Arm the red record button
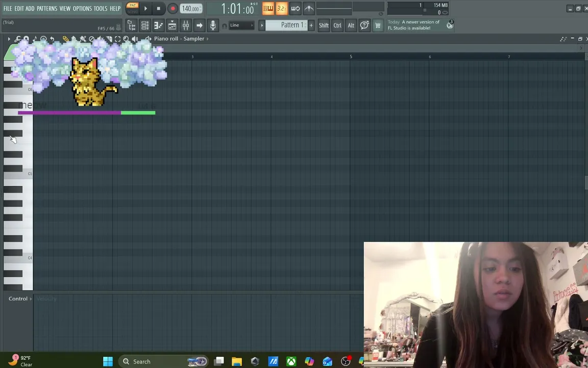 pos(173,8)
